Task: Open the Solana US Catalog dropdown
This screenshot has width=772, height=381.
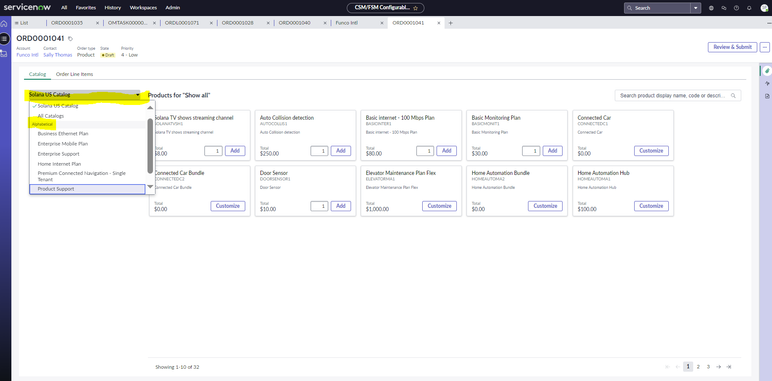Action: (84, 95)
